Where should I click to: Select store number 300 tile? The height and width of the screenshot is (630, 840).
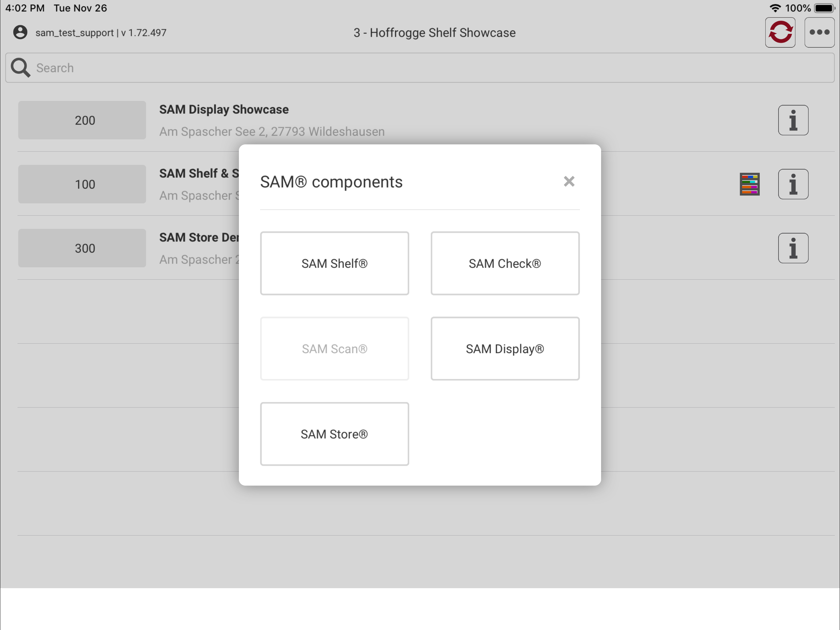pos(82,248)
